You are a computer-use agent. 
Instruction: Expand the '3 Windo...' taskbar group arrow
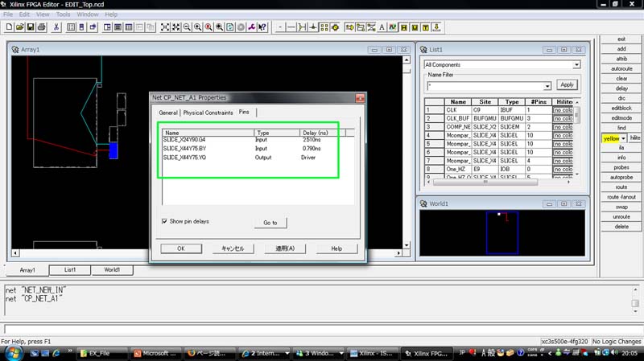pyautogui.click(x=341, y=353)
